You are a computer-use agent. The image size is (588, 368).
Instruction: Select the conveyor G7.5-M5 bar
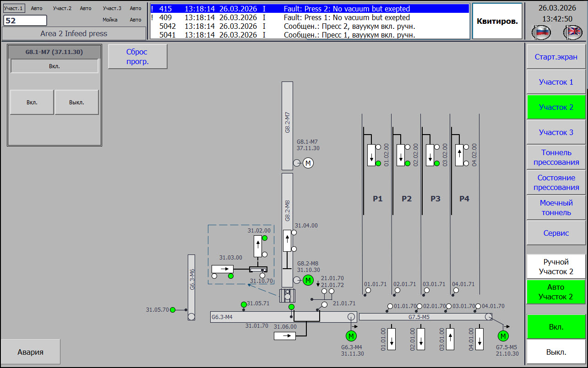click(x=425, y=317)
